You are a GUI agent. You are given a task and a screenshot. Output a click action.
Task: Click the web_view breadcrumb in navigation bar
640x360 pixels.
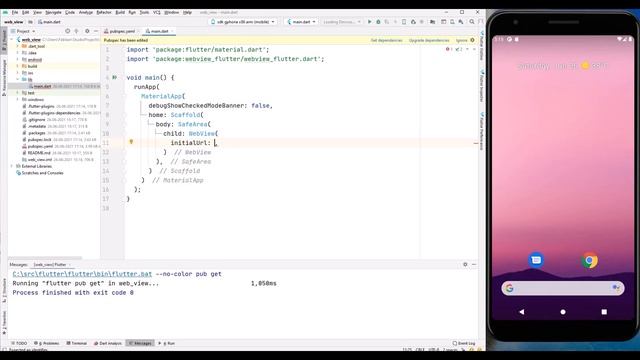pyautogui.click(x=13, y=22)
